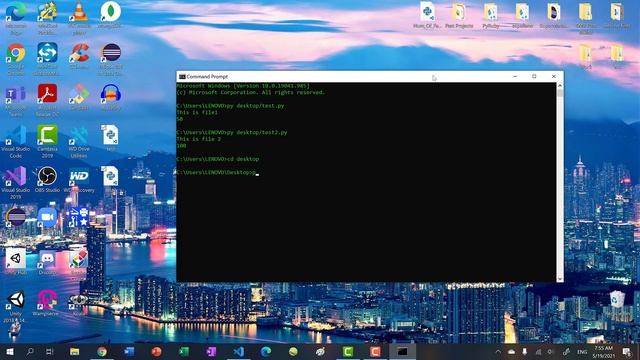Launch the OBS Studio desktop shortcut
640x360 pixels.
coord(47,180)
